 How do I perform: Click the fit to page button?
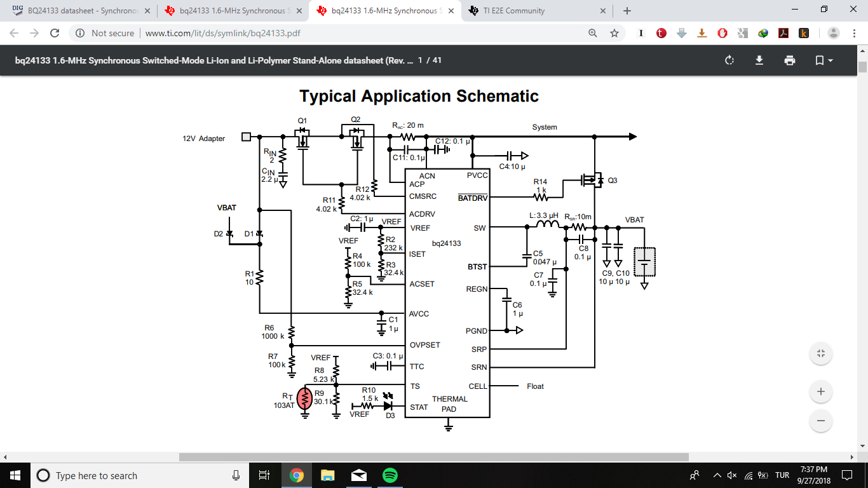tap(821, 353)
